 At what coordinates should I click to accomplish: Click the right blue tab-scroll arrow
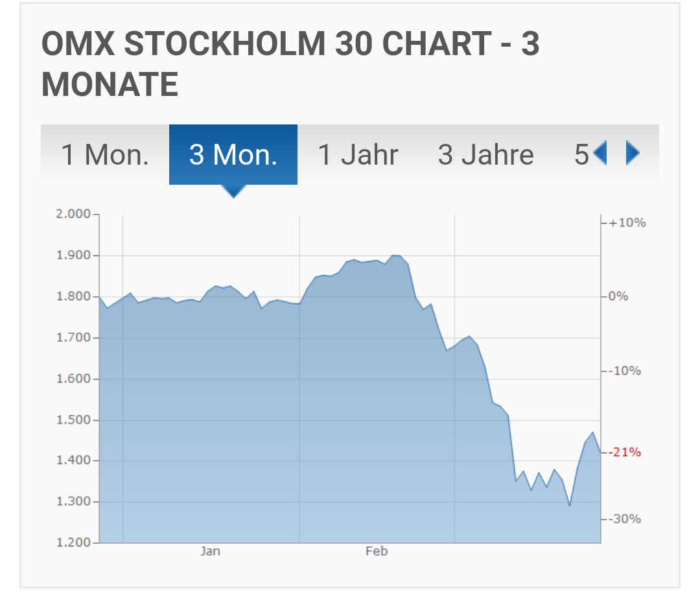(633, 153)
